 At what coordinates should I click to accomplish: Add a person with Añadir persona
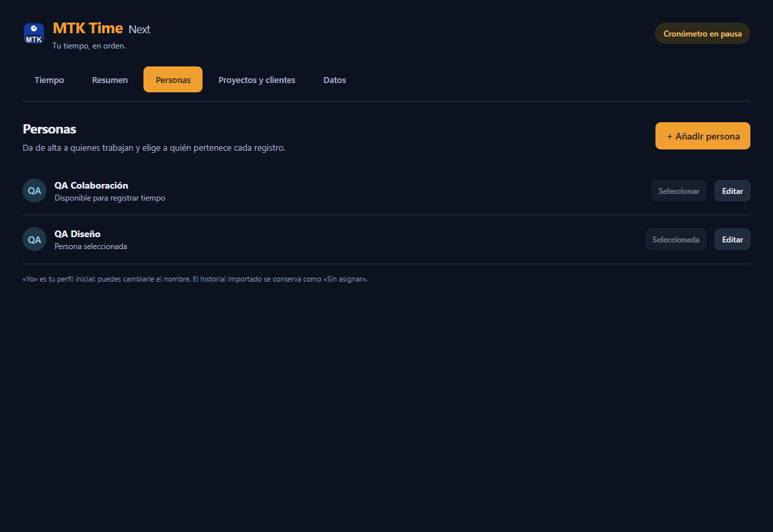point(703,136)
